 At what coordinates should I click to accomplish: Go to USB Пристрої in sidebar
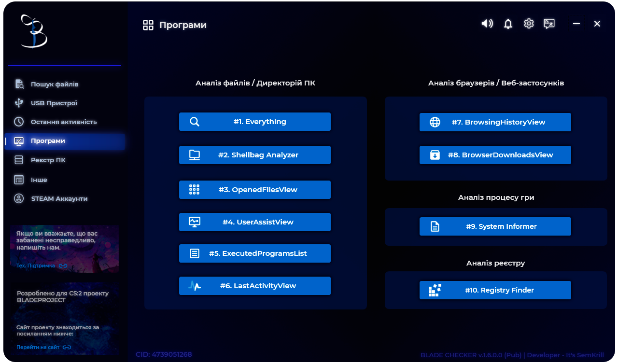point(54,103)
